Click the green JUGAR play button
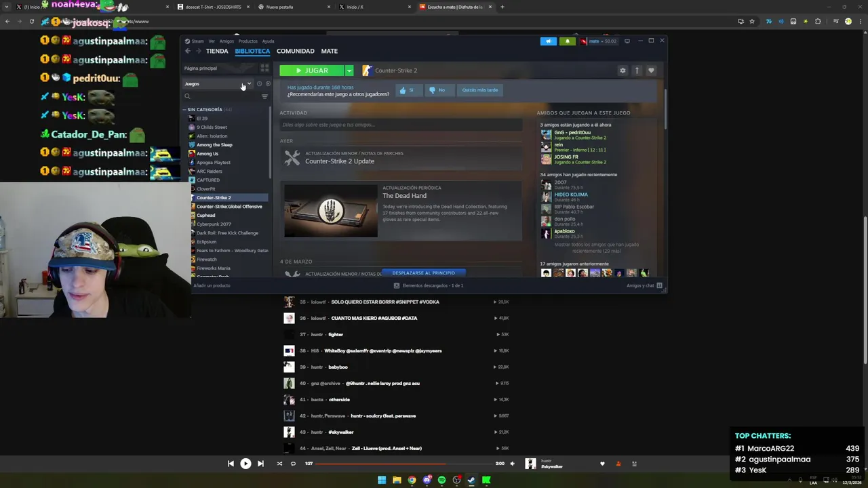This screenshot has height=488, width=868. [x=312, y=70]
